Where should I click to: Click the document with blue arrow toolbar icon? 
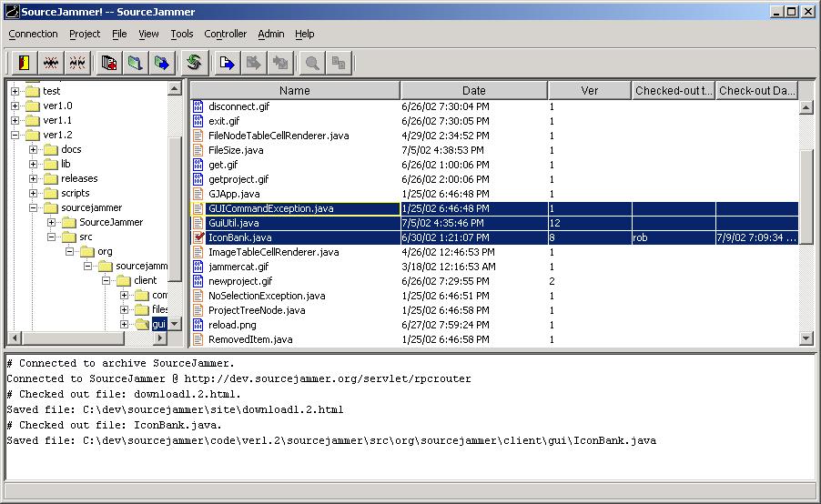point(227,63)
